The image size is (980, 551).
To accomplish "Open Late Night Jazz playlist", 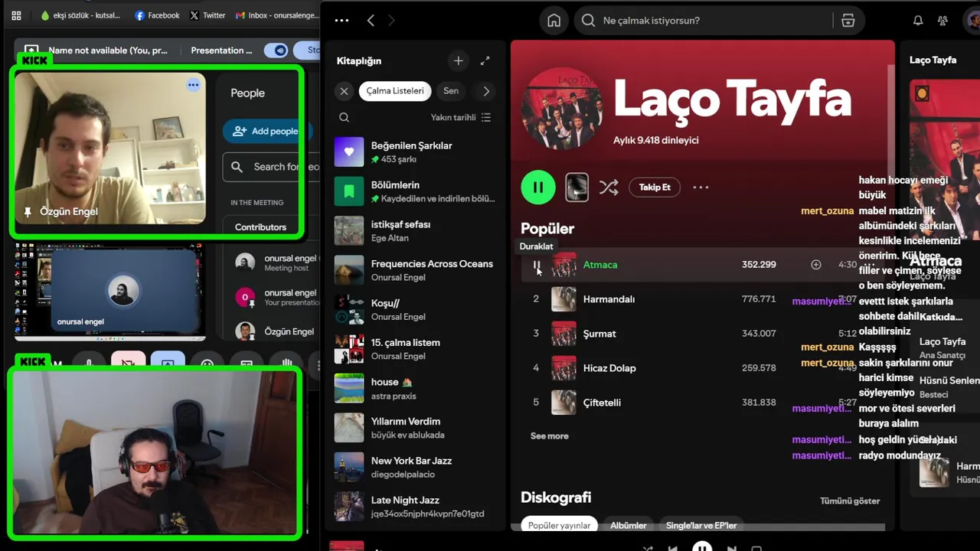I will pos(416,507).
